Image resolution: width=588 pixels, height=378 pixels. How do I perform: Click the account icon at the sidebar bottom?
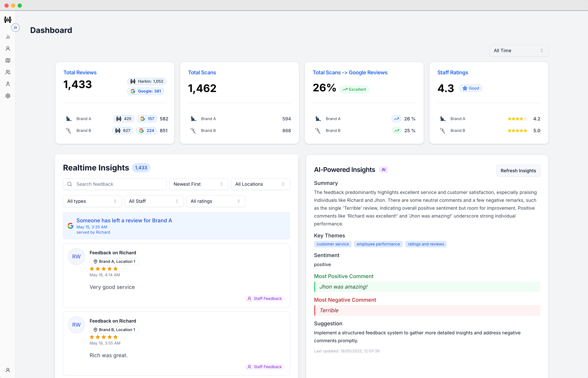point(8,370)
